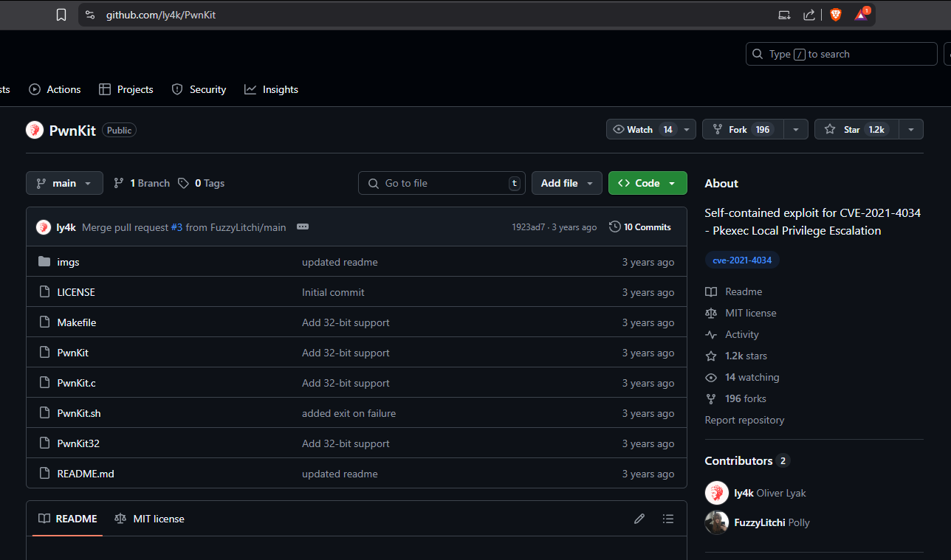This screenshot has height=560, width=951.
Task: Expand star lists dropdown arrow
Action: coord(911,129)
